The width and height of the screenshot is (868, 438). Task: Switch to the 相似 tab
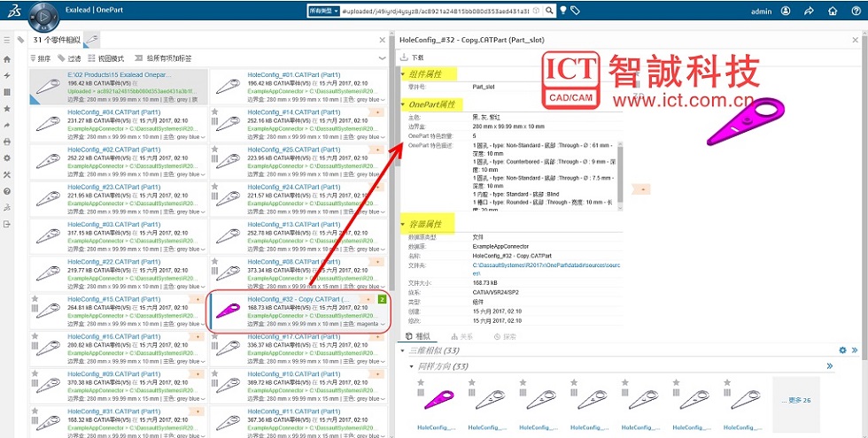(x=418, y=336)
